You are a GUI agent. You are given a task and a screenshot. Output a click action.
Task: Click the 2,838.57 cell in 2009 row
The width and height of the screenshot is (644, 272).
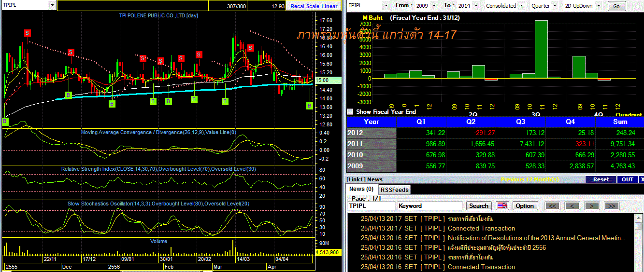click(571, 166)
